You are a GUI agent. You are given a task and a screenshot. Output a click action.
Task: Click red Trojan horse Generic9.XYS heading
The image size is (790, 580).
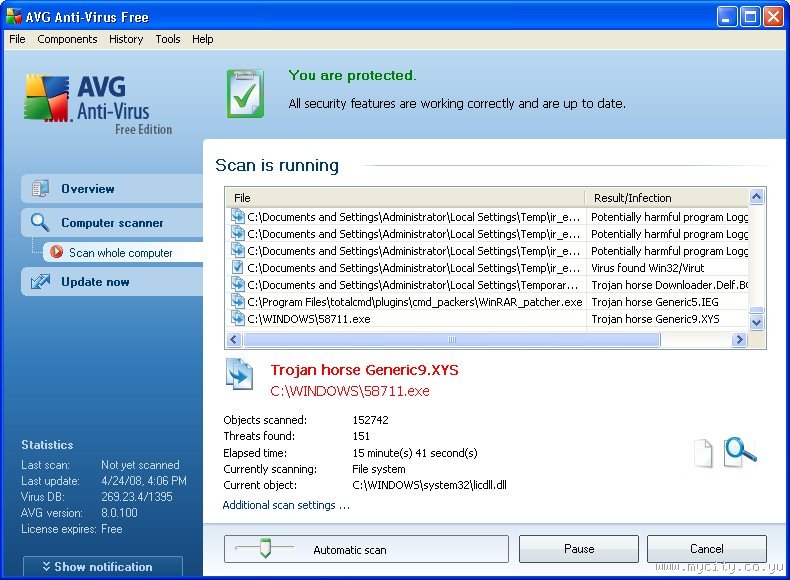coord(364,370)
